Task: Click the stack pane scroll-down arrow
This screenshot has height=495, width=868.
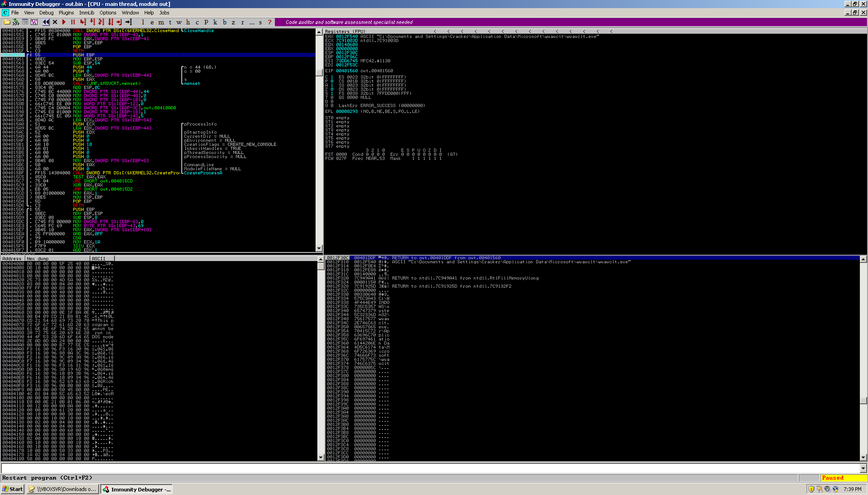Action: coord(863,458)
